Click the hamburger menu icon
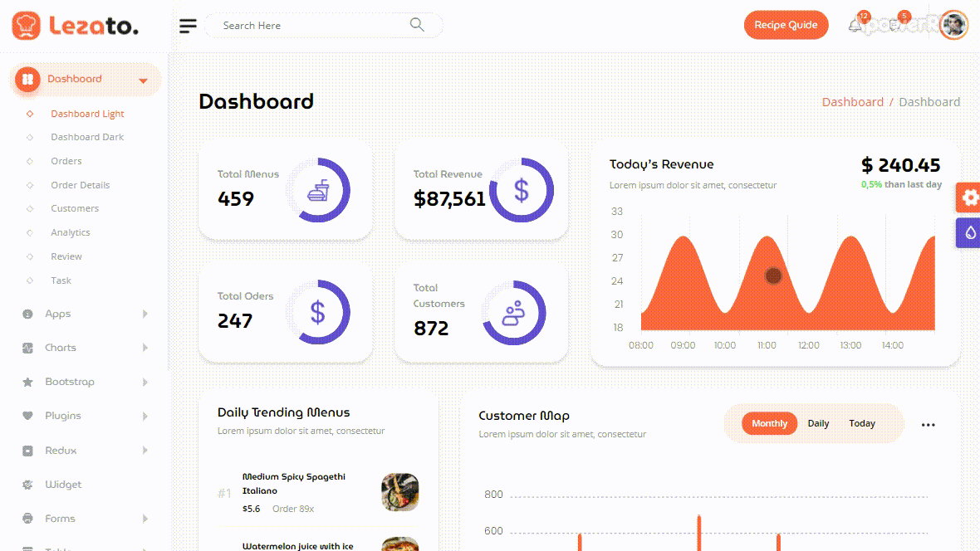 [189, 26]
